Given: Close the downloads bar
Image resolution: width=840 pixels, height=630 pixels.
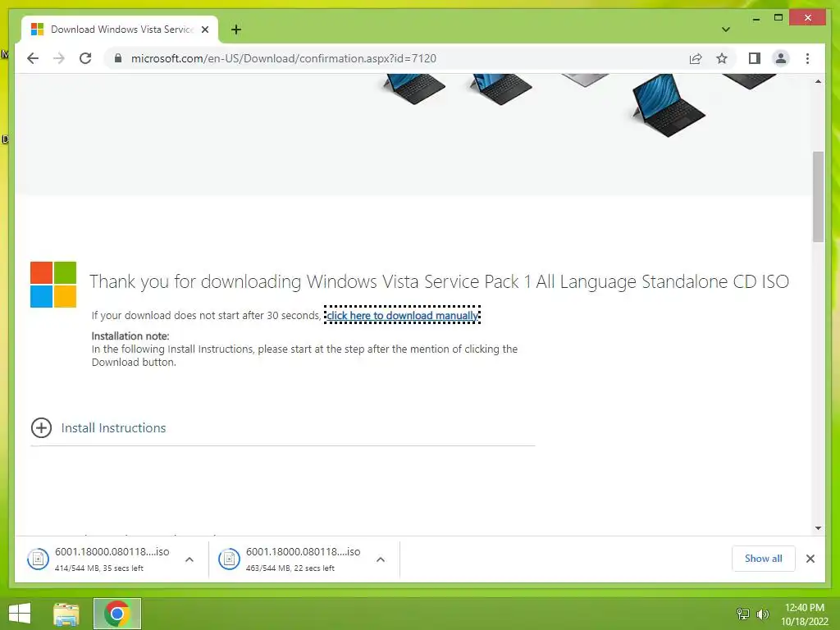Looking at the screenshot, I should pos(810,559).
